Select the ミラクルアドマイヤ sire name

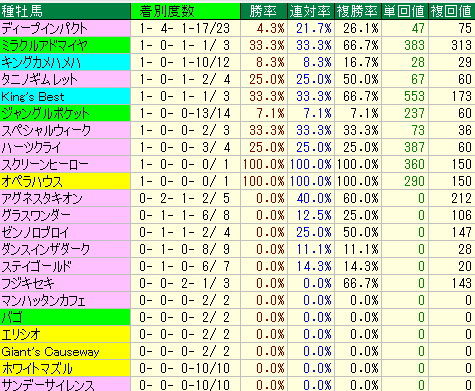point(44,45)
